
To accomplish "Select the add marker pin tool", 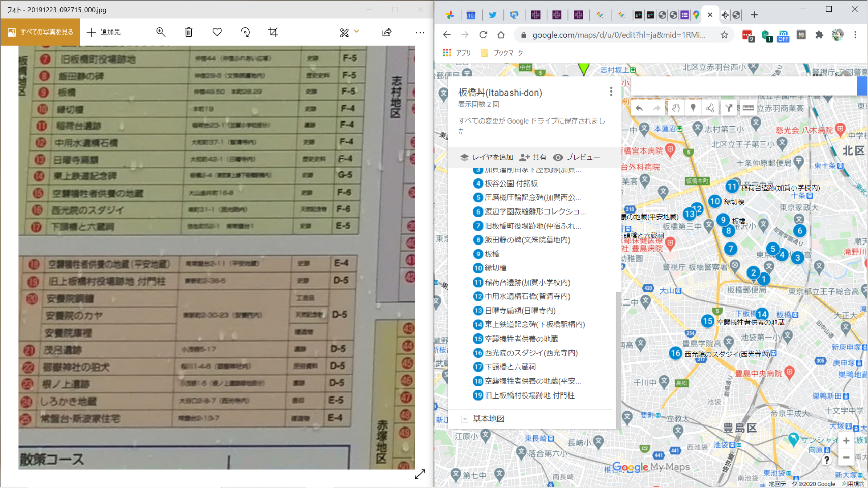I will (693, 108).
